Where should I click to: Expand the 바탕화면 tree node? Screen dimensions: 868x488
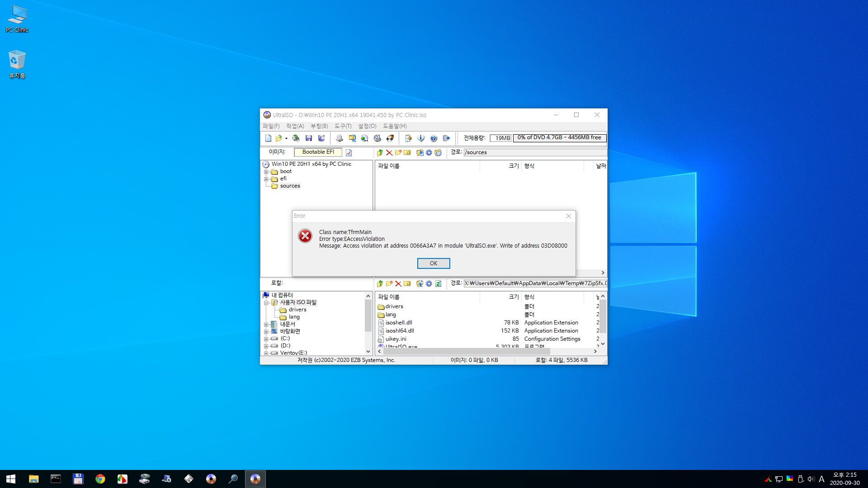pyautogui.click(x=266, y=332)
